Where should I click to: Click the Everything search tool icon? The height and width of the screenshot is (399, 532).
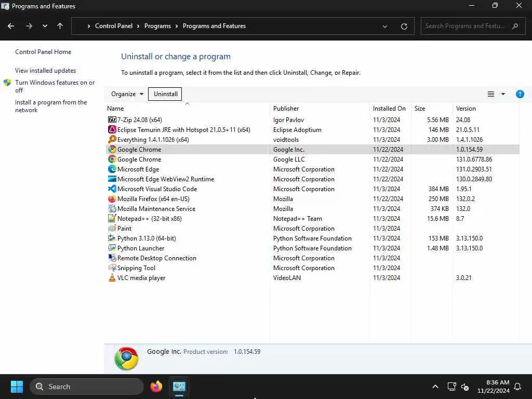point(112,139)
